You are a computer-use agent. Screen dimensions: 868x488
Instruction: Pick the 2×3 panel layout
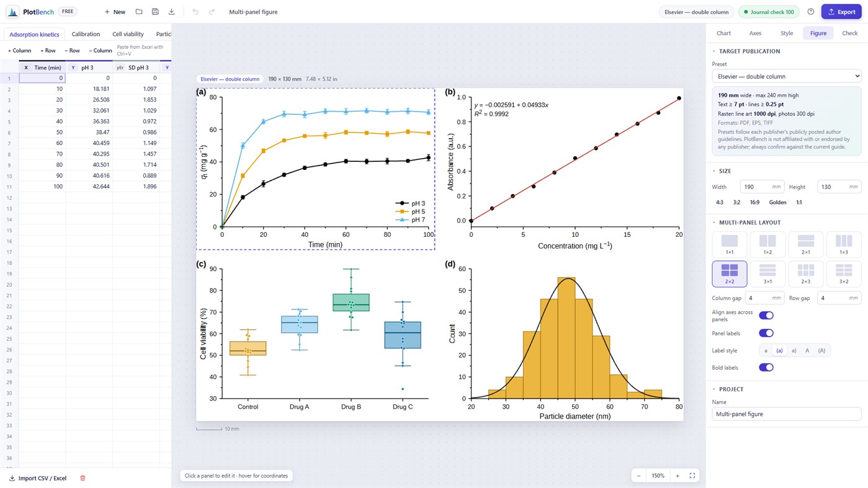coord(805,273)
